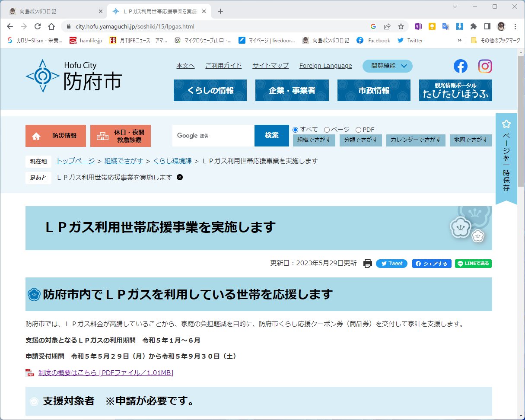This screenshot has height=420, width=525.
Task: Open the ご利用ガイド link
Action: [x=223, y=66]
